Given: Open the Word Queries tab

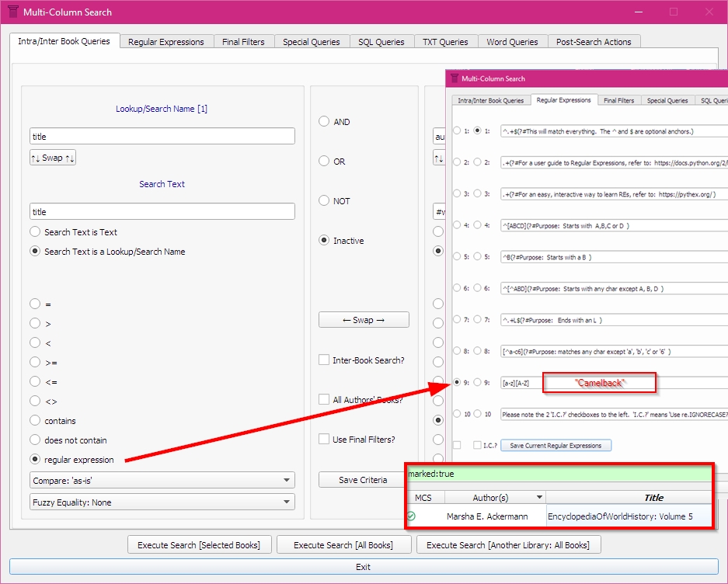Looking at the screenshot, I should click(x=512, y=42).
